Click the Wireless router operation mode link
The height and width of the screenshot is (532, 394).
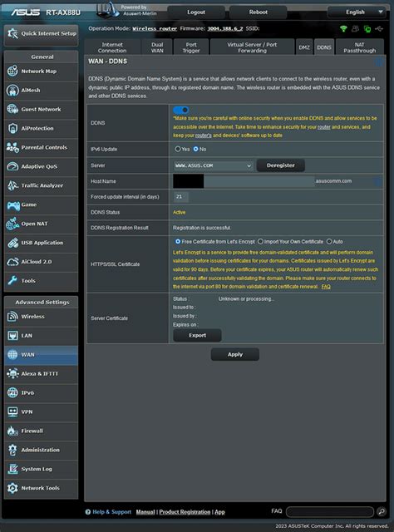pyautogui.click(x=155, y=28)
